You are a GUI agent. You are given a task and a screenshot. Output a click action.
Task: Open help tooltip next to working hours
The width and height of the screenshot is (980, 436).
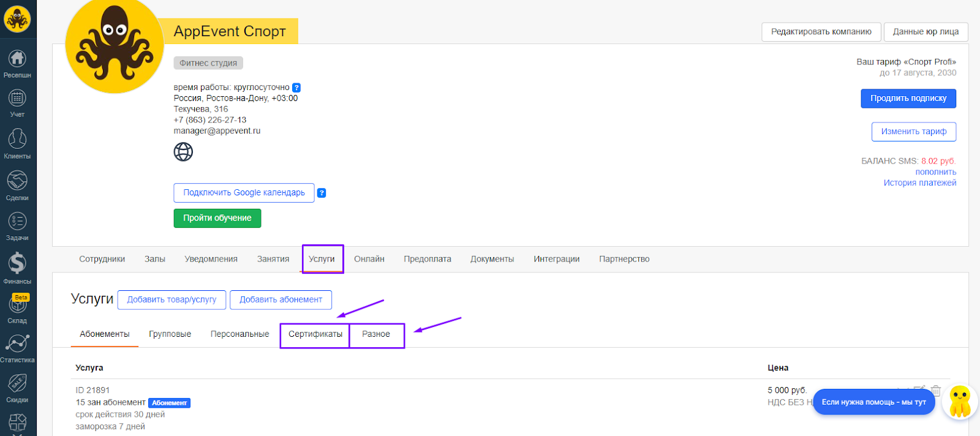tap(296, 88)
